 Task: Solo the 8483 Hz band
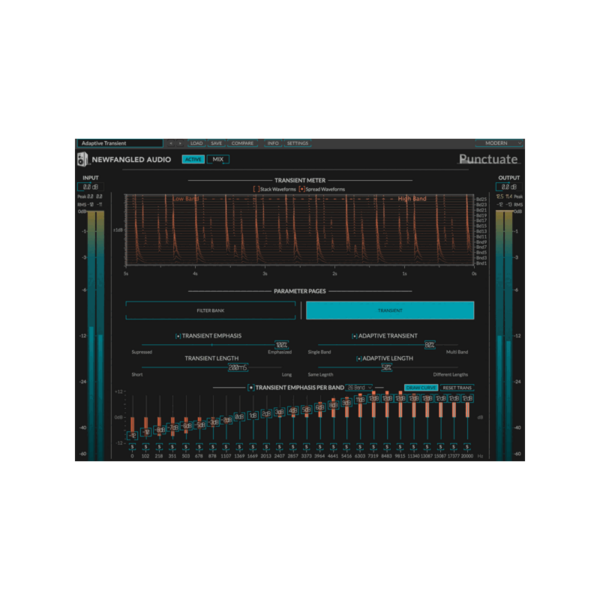(387, 447)
